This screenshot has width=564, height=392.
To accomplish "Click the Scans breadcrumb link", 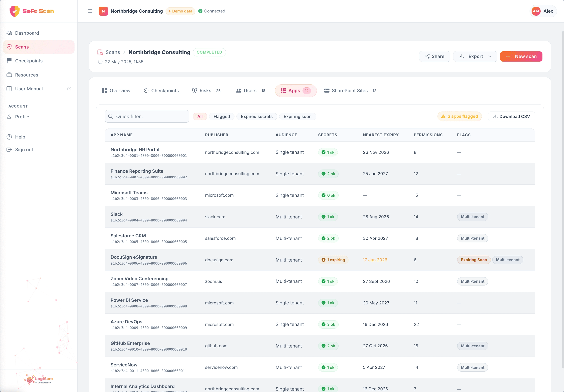I will [113, 52].
